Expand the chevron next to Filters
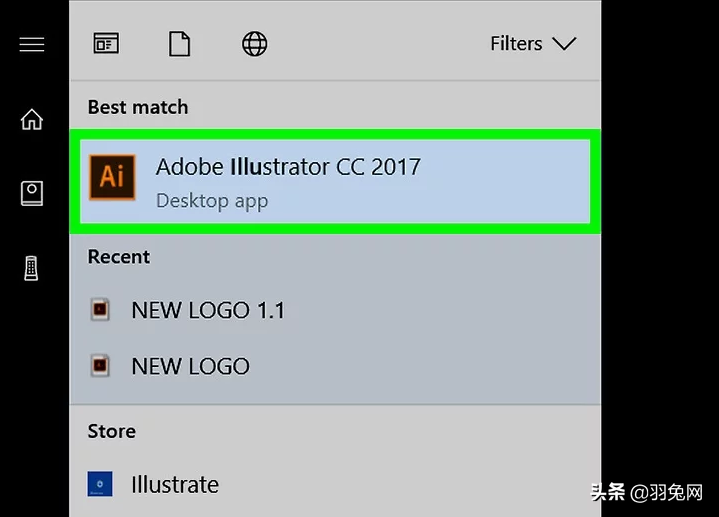The height and width of the screenshot is (517, 719). 565,44
